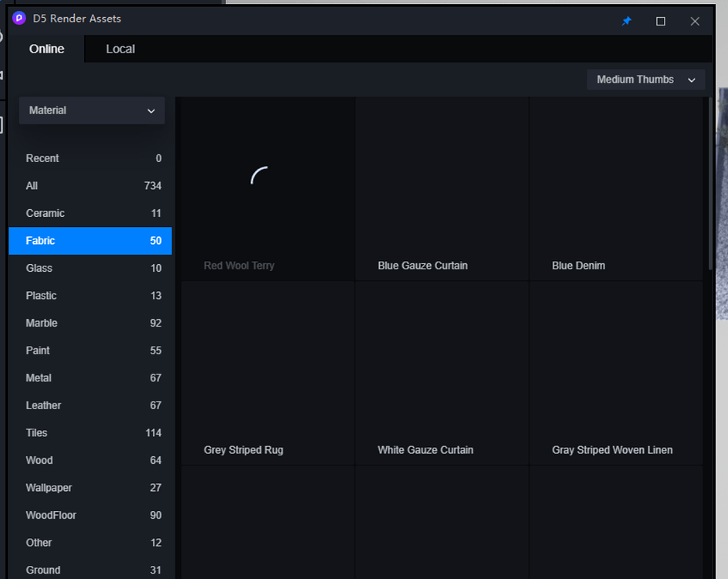The height and width of the screenshot is (579, 728).
Task: Switch to the Online tab
Action: pyautogui.click(x=46, y=49)
